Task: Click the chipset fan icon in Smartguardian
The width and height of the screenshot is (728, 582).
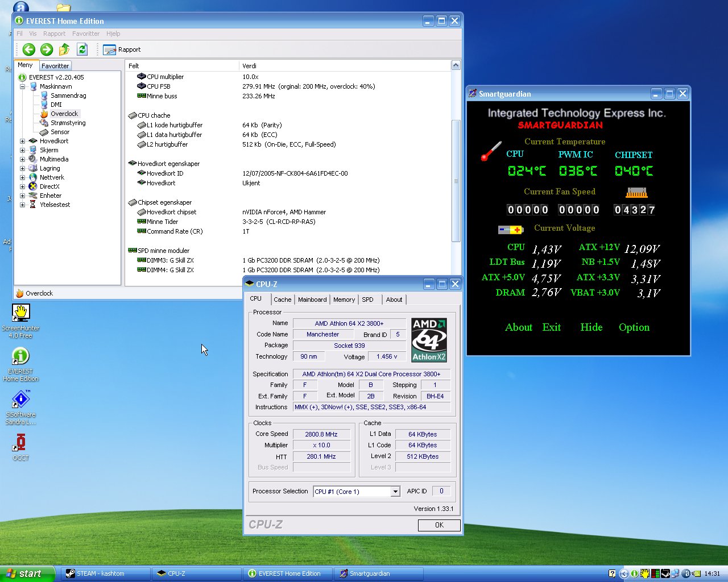Action: point(637,193)
